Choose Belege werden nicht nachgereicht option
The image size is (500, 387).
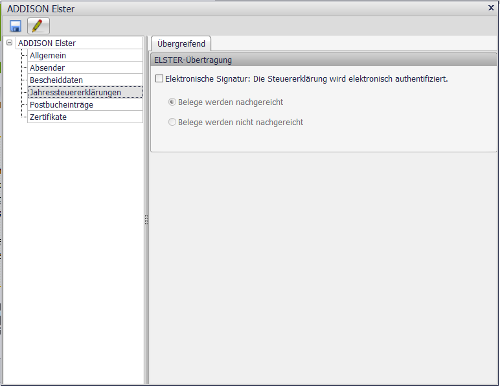(172, 122)
